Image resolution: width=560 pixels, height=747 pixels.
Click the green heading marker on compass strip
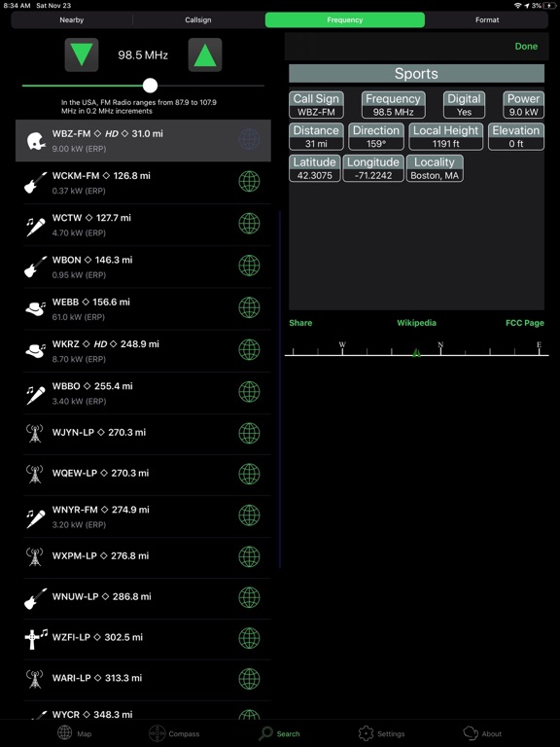417,353
